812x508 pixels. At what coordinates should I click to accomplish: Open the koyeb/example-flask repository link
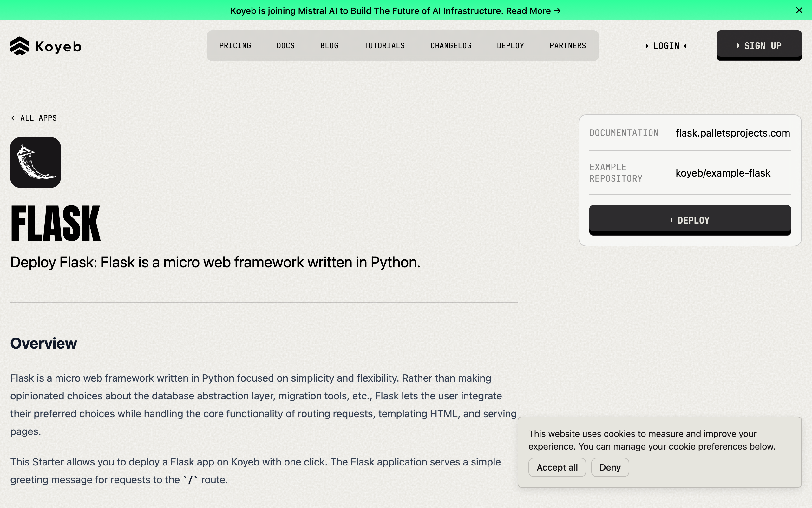(x=723, y=173)
